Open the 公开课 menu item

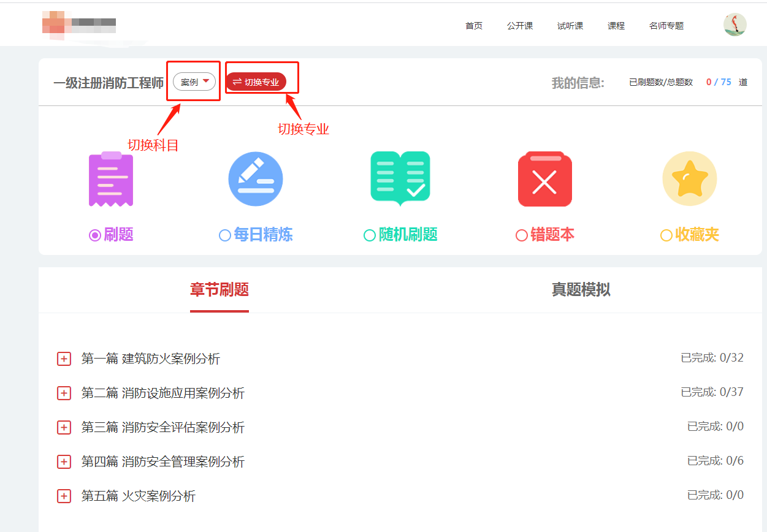pos(520,26)
